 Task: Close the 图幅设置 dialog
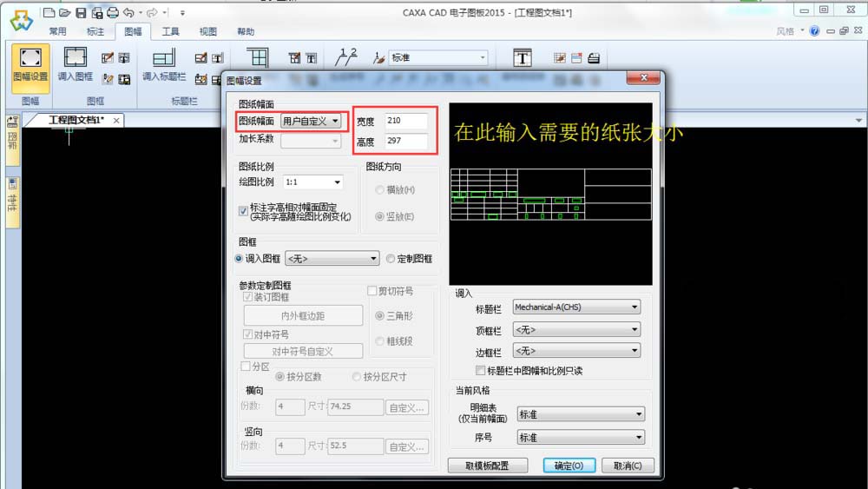643,77
